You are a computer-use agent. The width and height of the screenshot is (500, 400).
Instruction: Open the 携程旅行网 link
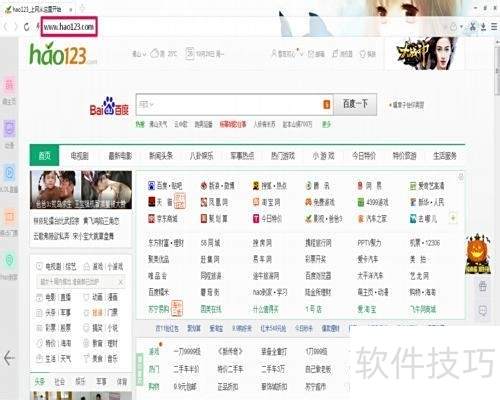[318, 243]
